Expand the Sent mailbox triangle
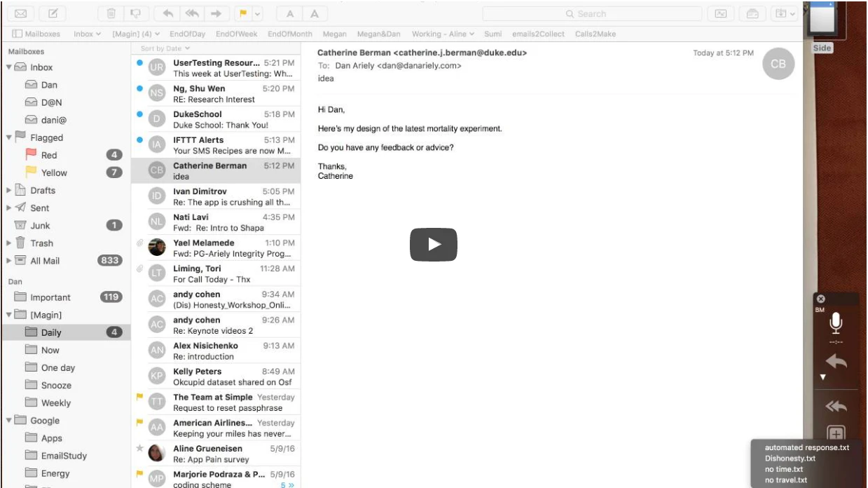This screenshot has height=488, width=868. pos(9,208)
